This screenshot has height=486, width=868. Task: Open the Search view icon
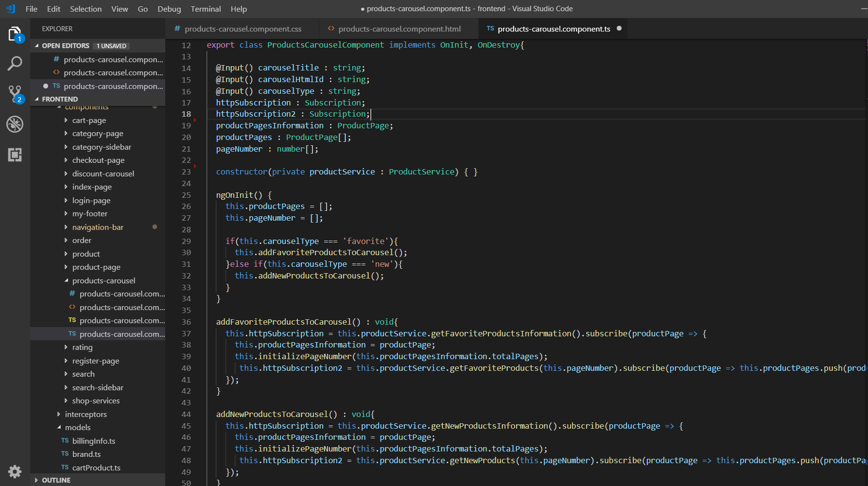point(15,63)
